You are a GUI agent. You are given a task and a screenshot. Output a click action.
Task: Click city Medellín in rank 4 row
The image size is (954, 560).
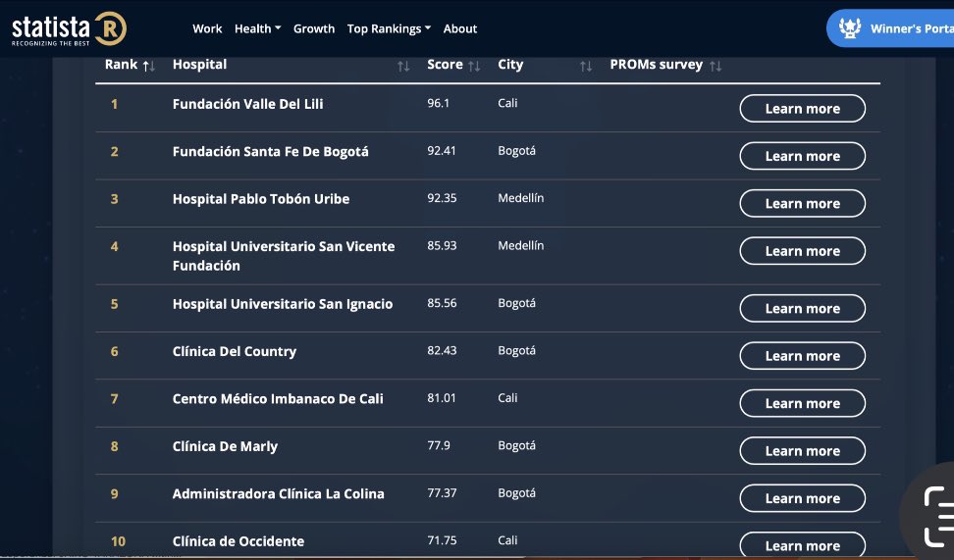pos(521,245)
